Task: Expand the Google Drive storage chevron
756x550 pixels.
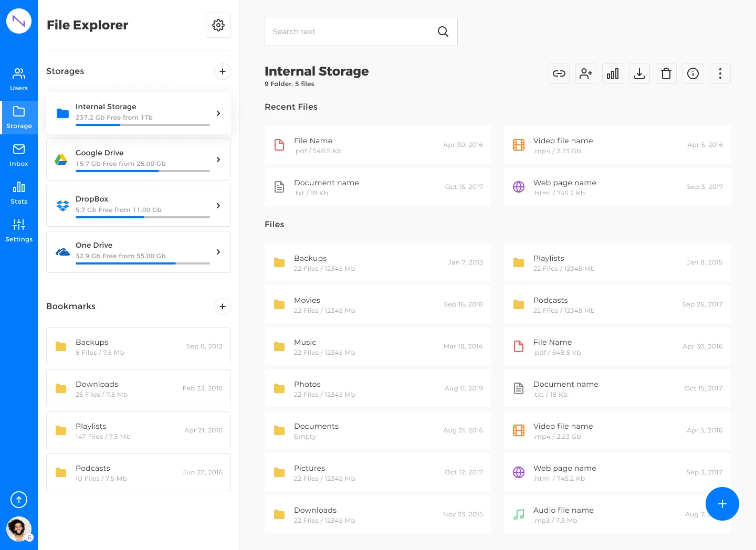Action: pyautogui.click(x=218, y=160)
